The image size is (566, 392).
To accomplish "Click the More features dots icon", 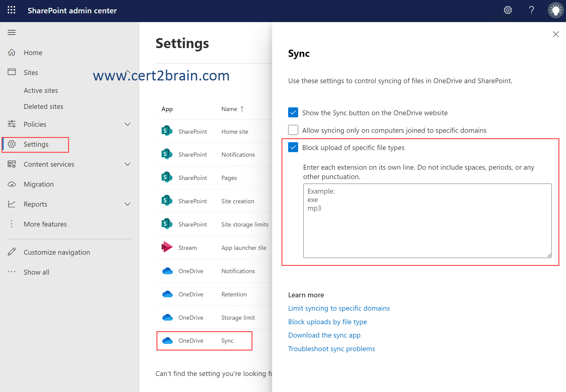I will [x=12, y=224].
